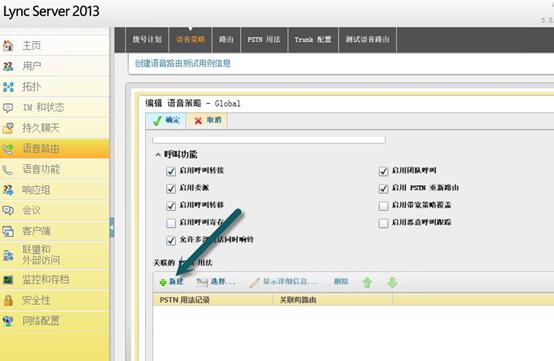Click the 关联的路由 column header
The image size is (554, 361).
332,300
